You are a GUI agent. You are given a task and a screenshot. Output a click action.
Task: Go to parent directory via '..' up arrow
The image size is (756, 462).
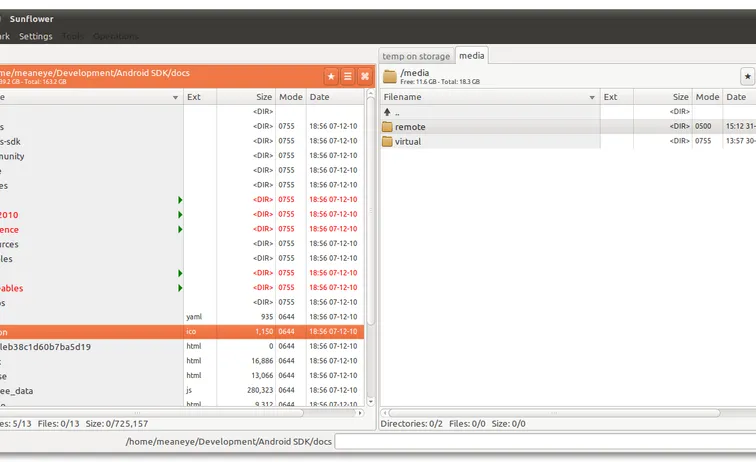click(387, 112)
